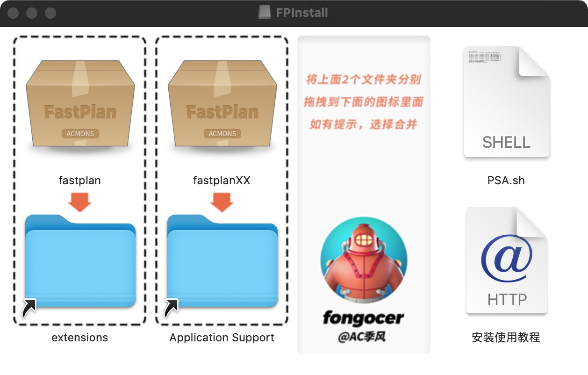Select the 安装使用教程 HTTP link file icon
This screenshot has width=588, height=375.
[506, 260]
